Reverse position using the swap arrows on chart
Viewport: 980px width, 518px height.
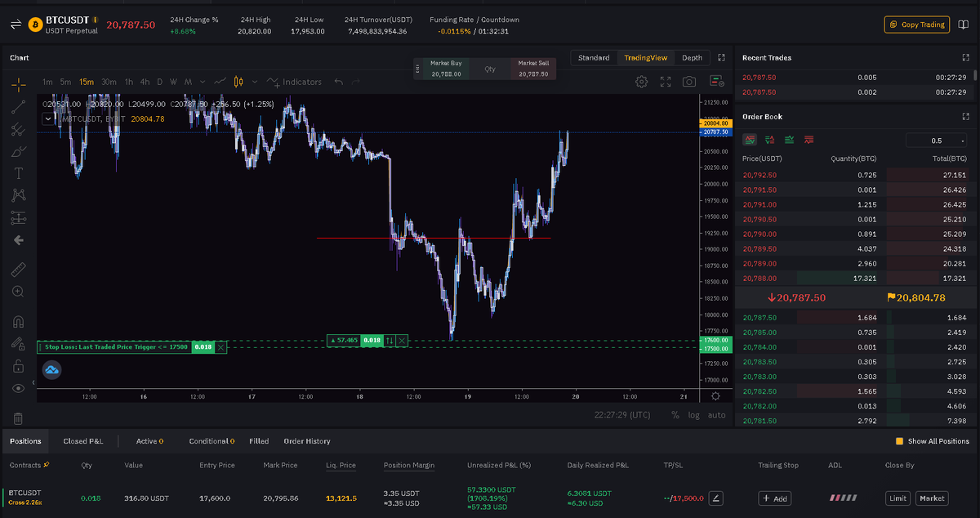pyautogui.click(x=390, y=340)
